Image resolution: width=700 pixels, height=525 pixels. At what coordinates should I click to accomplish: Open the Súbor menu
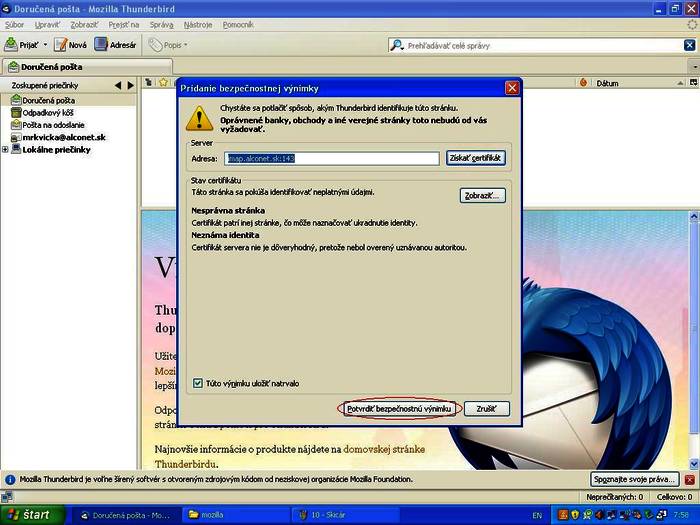tap(14, 25)
